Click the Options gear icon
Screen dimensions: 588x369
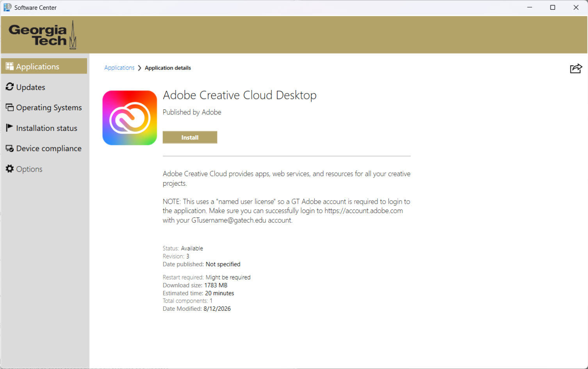point(10,168)
